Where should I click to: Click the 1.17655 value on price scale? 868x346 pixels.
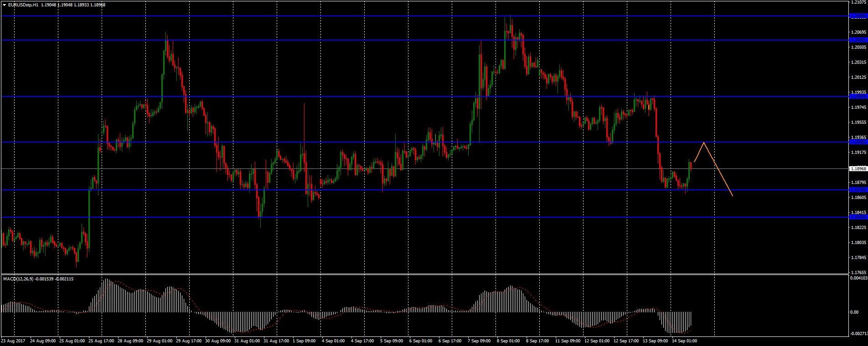[x=858, y=272]
